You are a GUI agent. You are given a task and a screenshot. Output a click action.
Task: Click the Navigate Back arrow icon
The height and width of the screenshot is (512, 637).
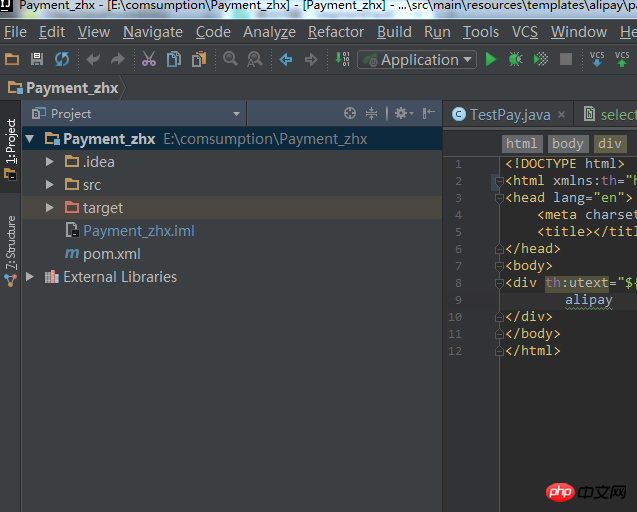[286, 60]
